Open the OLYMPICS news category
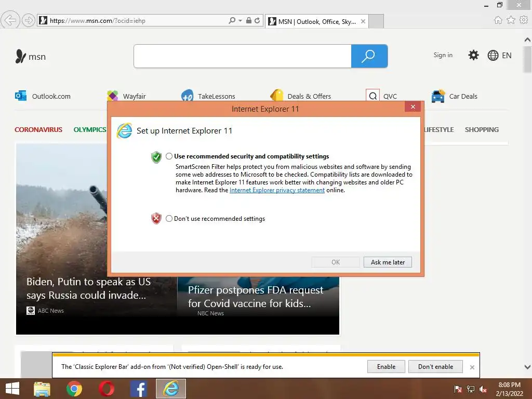The width and height of the screenshot is (532, 399). (x=90, y=129)
